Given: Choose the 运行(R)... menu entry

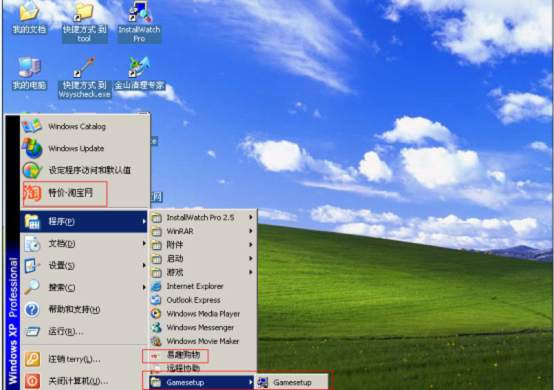Looking at the screenshot, I should point(84,331).
